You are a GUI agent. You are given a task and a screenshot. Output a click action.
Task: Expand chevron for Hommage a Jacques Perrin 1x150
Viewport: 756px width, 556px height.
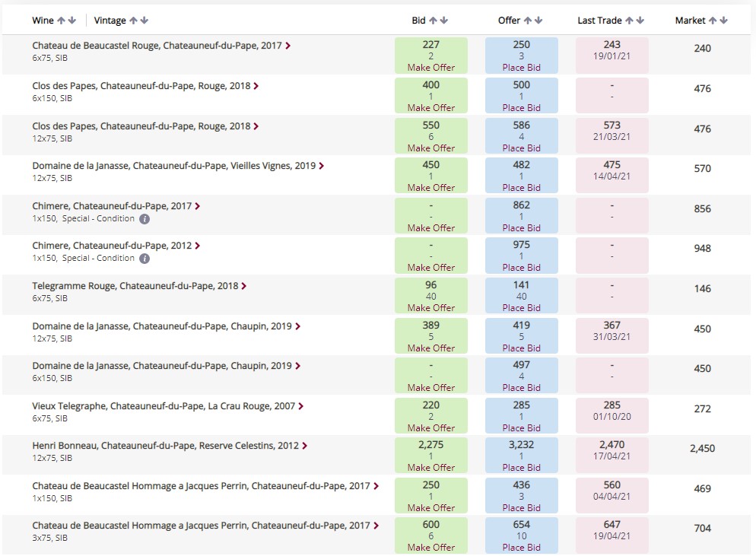coord(376,486)
